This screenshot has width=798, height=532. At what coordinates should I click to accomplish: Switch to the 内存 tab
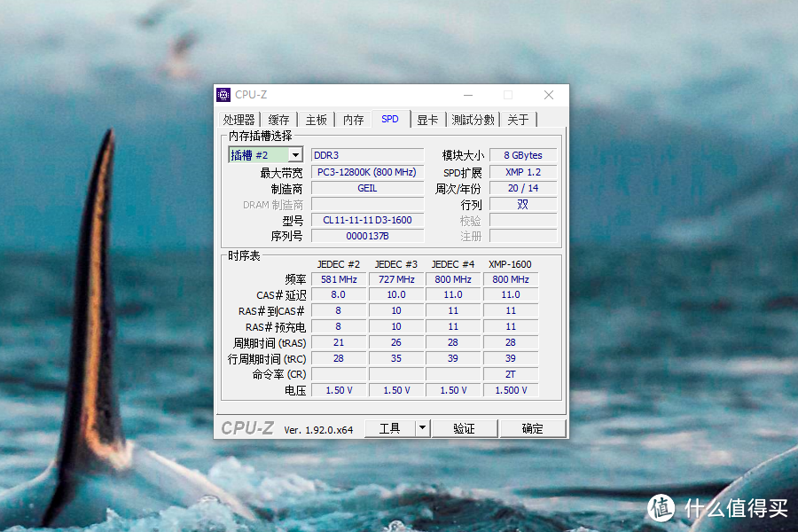[x=353, y=120]
